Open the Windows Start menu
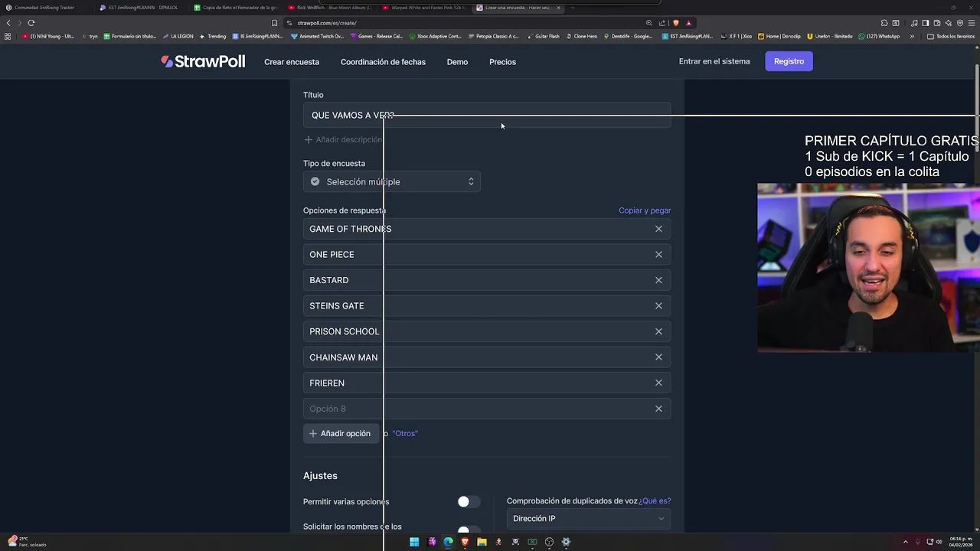 414,542
